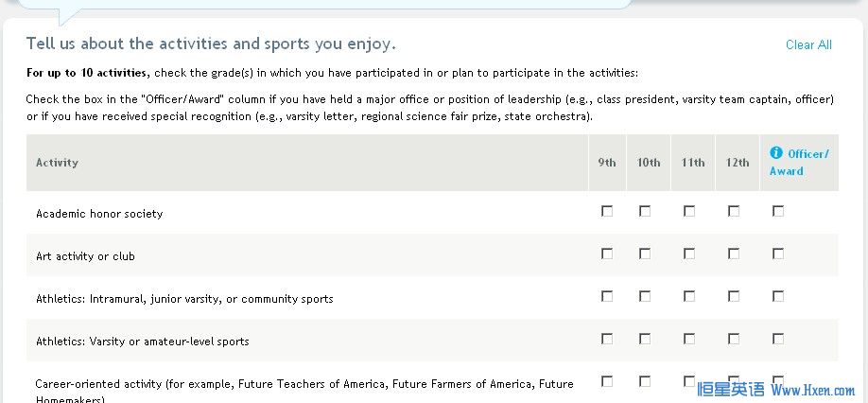Check 9th grade for Intramural athletics row
This screenshot has width=868, height=403.
(607, 296)
